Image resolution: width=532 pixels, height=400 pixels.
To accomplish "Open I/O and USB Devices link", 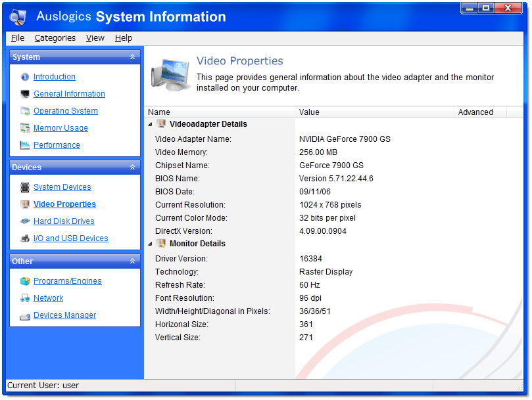I will click(x=70, y=238).
